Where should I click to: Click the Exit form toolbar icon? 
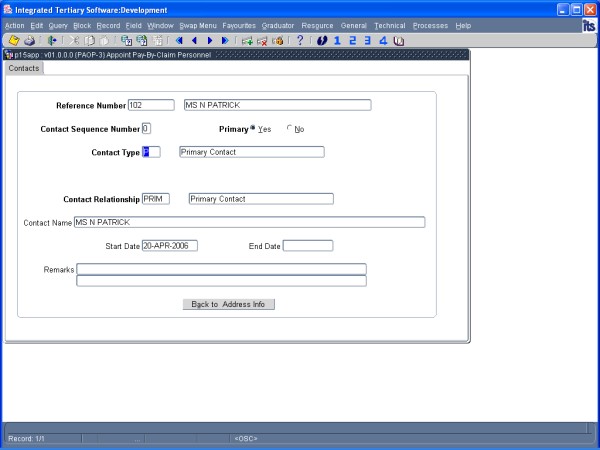(x=52, y=40)
